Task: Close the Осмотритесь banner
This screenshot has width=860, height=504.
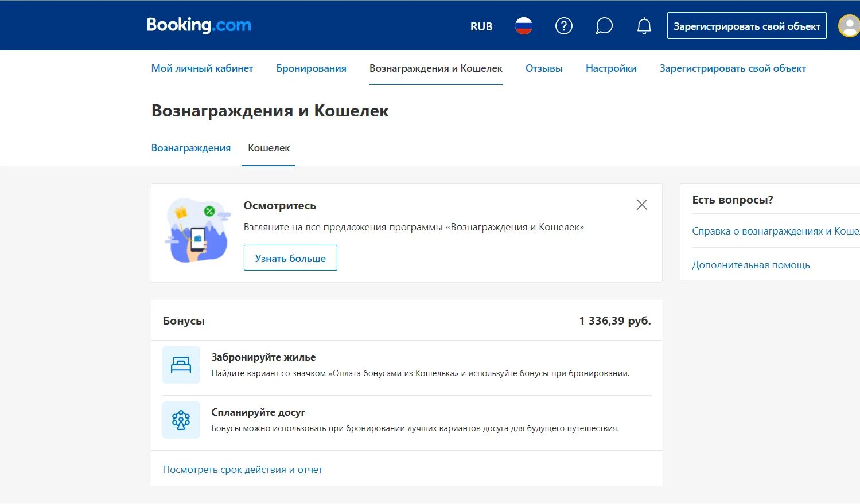Action: click(642, 205)
